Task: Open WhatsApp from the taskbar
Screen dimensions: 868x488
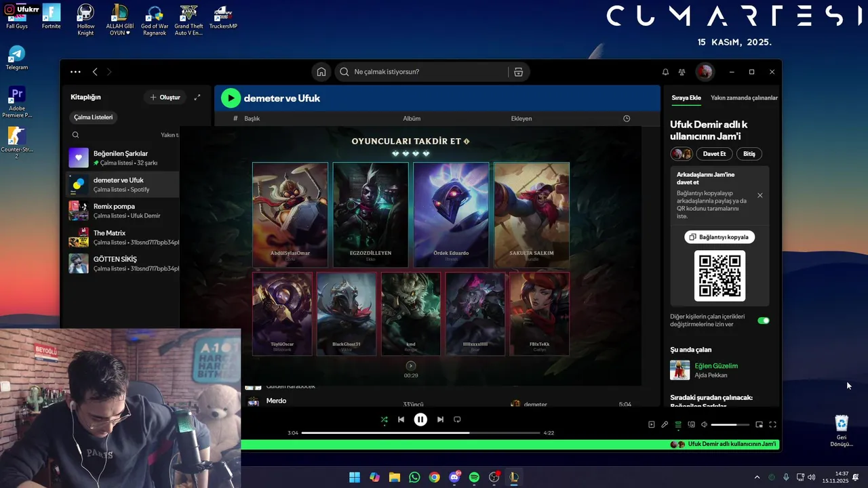Action: [414, 477]
